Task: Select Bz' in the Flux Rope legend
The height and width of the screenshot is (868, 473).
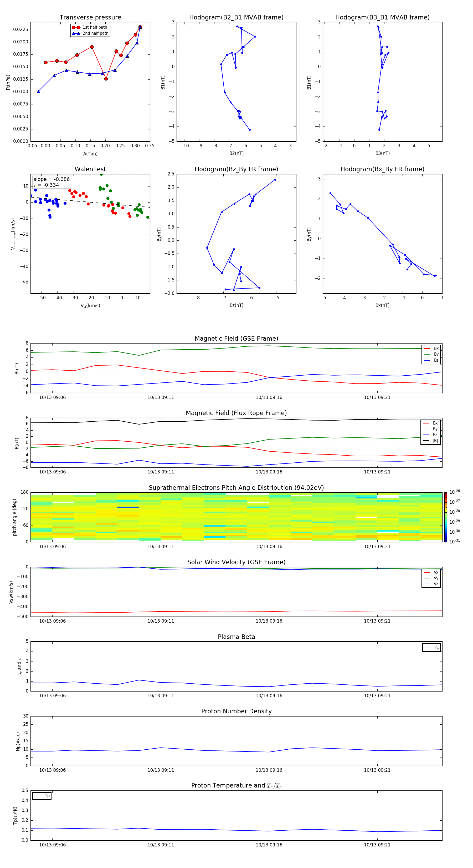Action: coord(431,435)
